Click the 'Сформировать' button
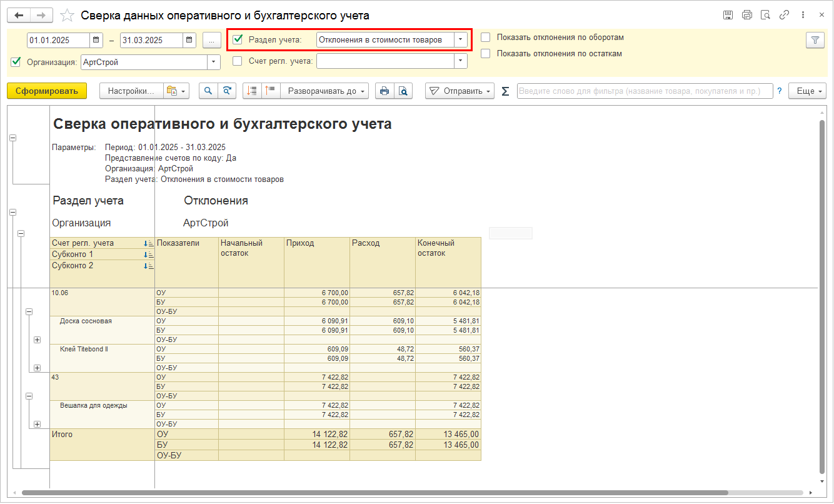This screenshot has width=834, height=504. (47, 91)
